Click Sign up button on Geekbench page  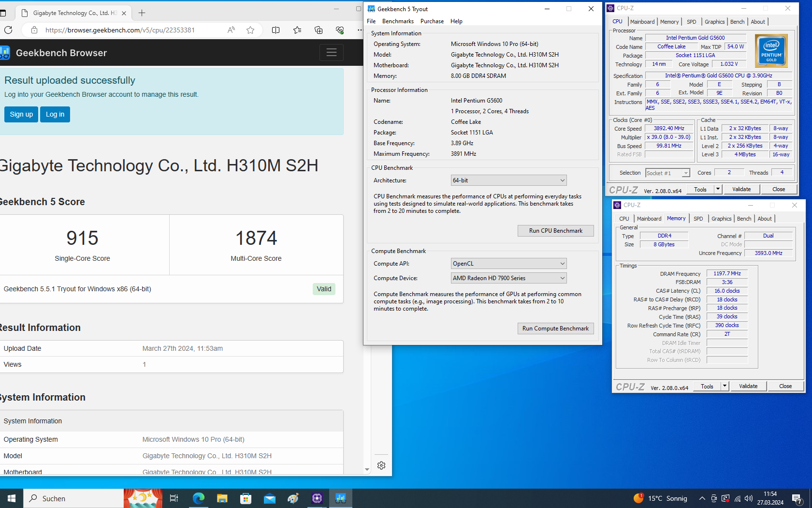[21, 114]
